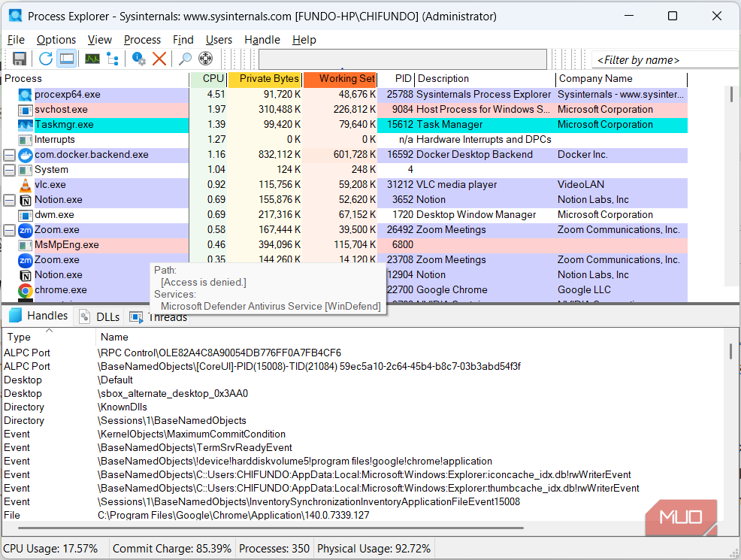Collapse the Notion.exe PID 3652 tree node

point(10,201)
